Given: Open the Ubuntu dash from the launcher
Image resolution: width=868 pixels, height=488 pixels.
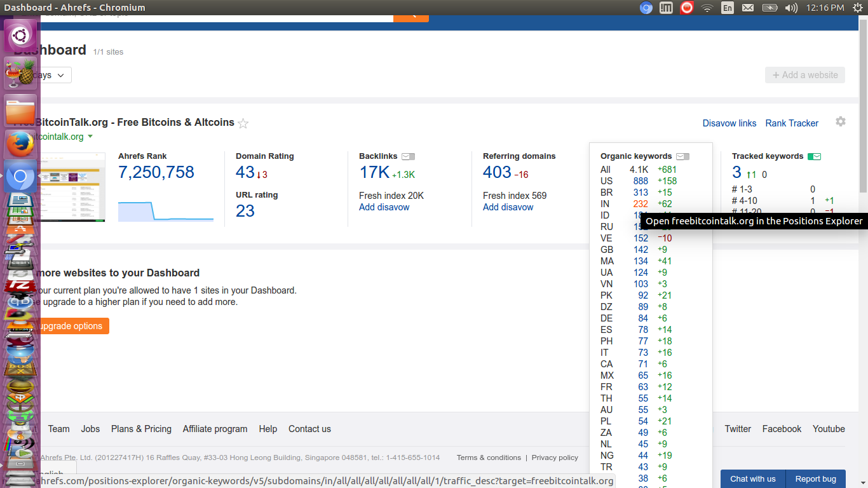Looking at the screenshot, I should click(x=20, y=36).
